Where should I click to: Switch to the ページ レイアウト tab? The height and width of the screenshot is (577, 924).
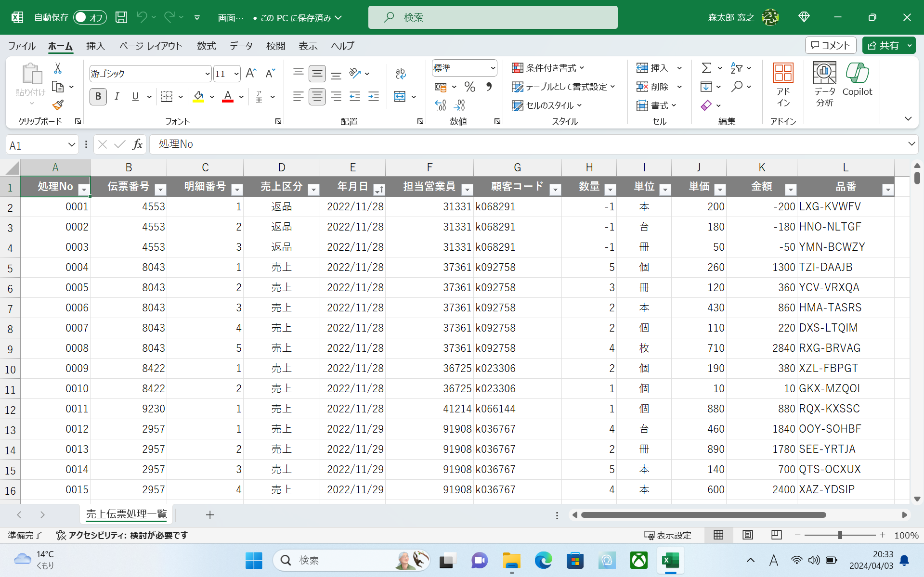pyautogui.click(x=151, y=46)
